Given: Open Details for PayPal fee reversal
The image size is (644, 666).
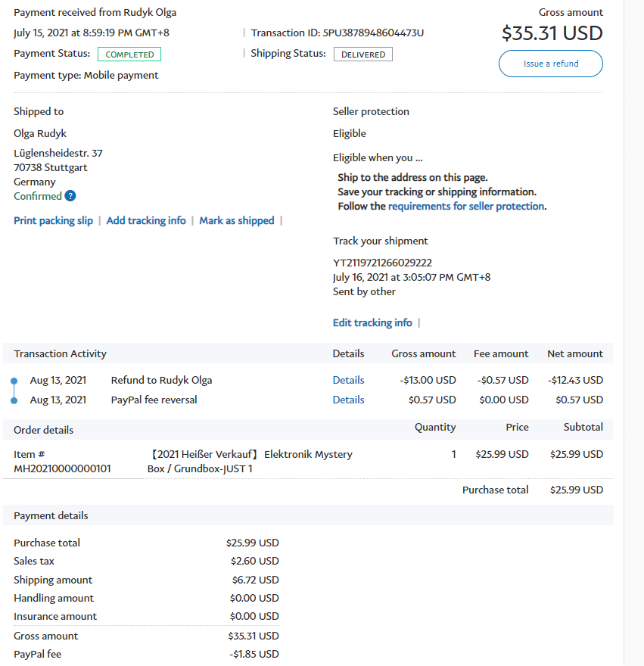Looking at the screenshot, I should pos(348,400).
